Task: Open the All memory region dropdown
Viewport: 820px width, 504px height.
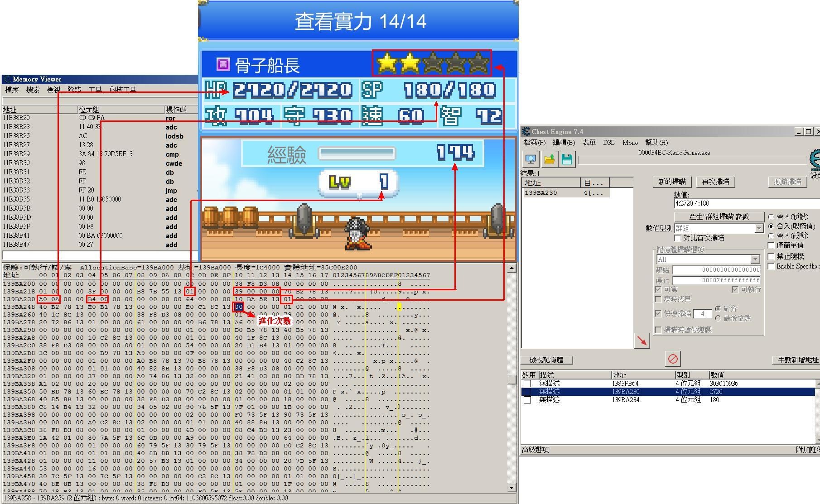Action: click(x=708, y=259)
